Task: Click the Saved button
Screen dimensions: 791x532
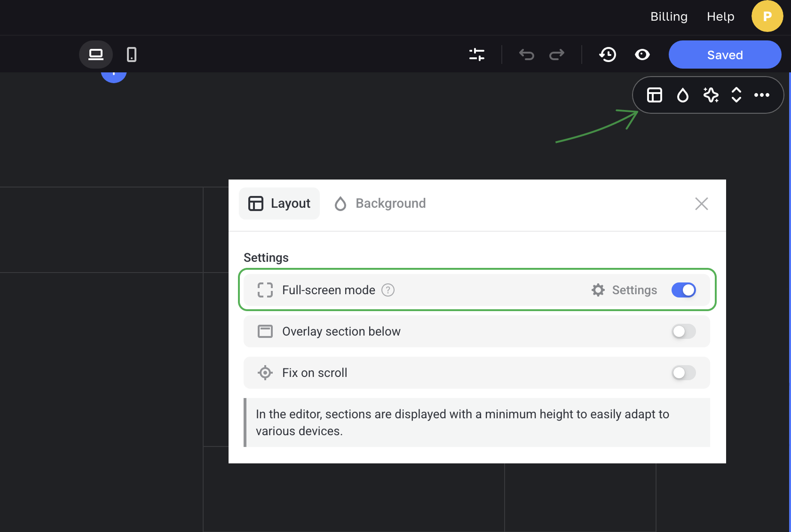Action: [725, 55]
